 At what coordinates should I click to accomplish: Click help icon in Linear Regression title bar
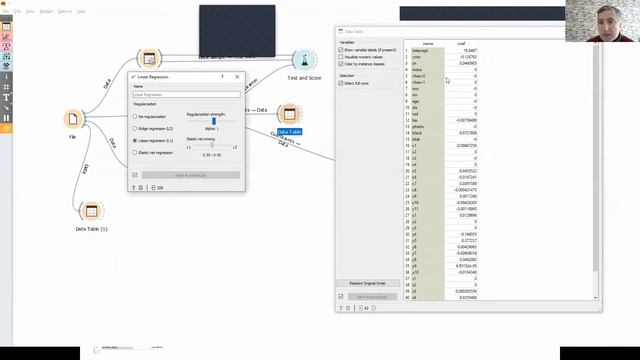point(222,77)
